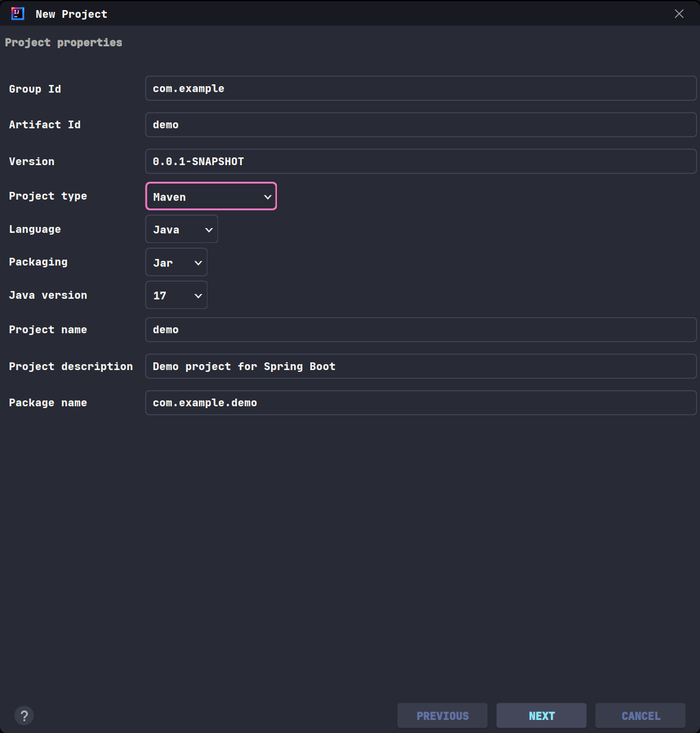Open the Java version 17 dropdown
Screen dimensions: 700x733
click(176, 295)
